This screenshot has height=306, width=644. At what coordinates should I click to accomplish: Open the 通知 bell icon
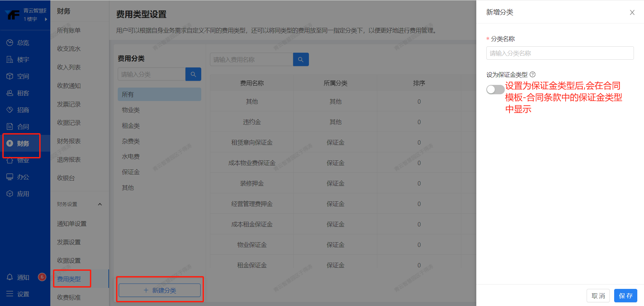point(10,277)
